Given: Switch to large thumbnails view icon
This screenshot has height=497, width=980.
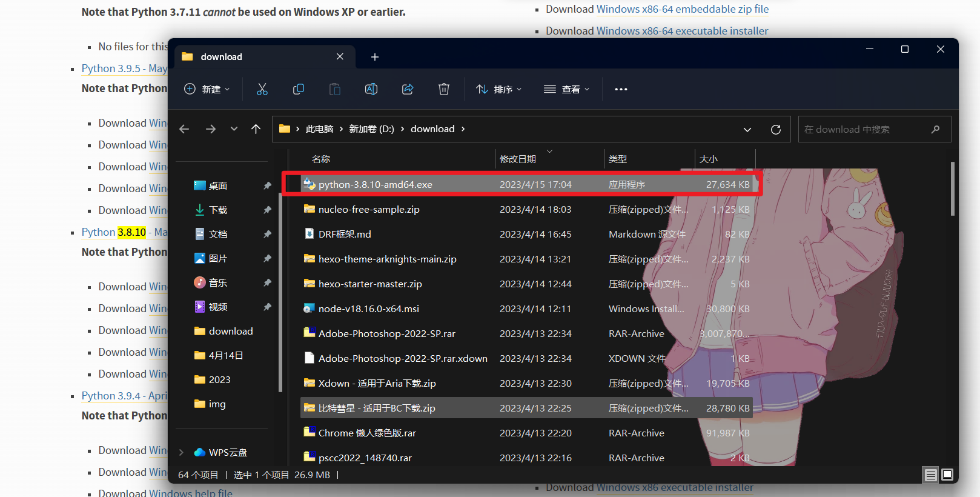Looking at the screenshot, I should (x=947, y=475).
